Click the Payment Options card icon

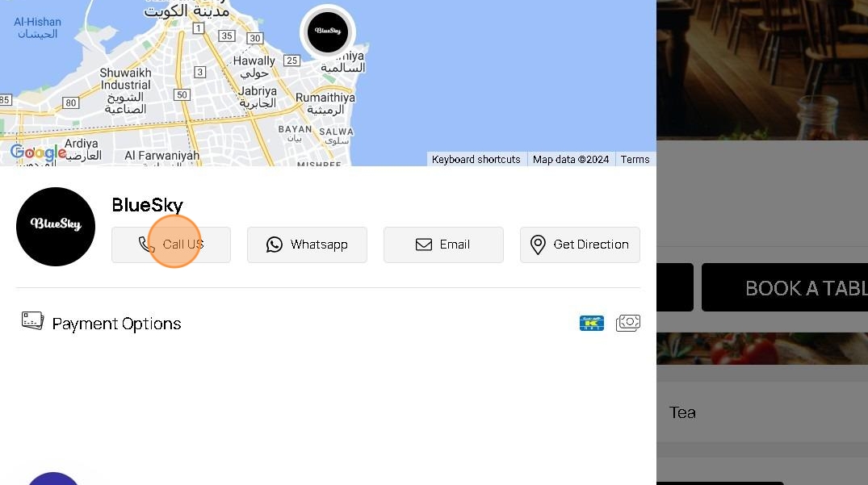tap(32, 320)
